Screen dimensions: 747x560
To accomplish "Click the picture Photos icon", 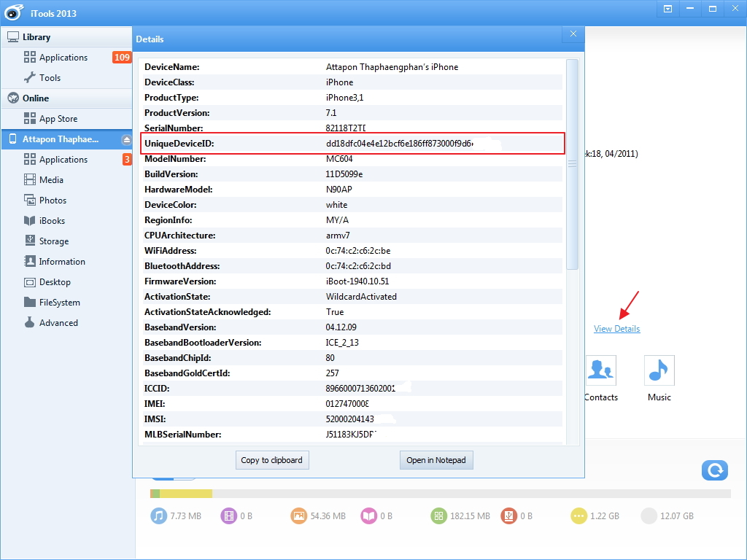I will click(x=29, y=200).
